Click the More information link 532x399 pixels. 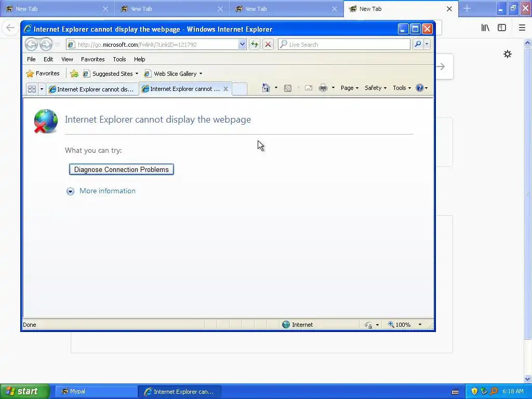[107, 191]
